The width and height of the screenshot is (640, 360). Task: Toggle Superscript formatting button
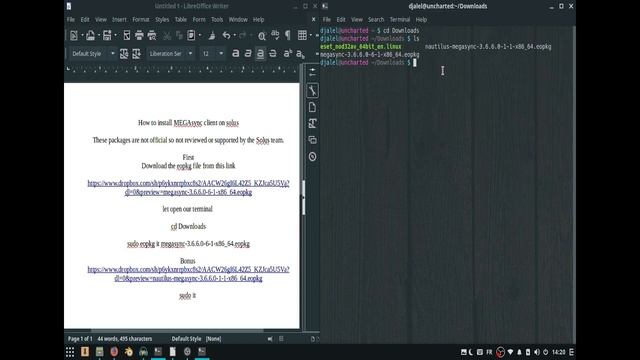(288, 53)
